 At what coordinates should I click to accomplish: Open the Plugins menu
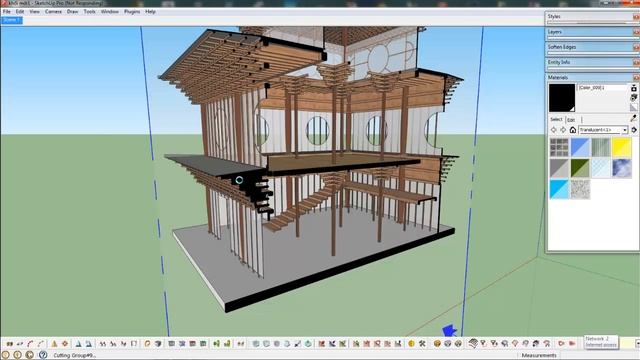(132, 12)
